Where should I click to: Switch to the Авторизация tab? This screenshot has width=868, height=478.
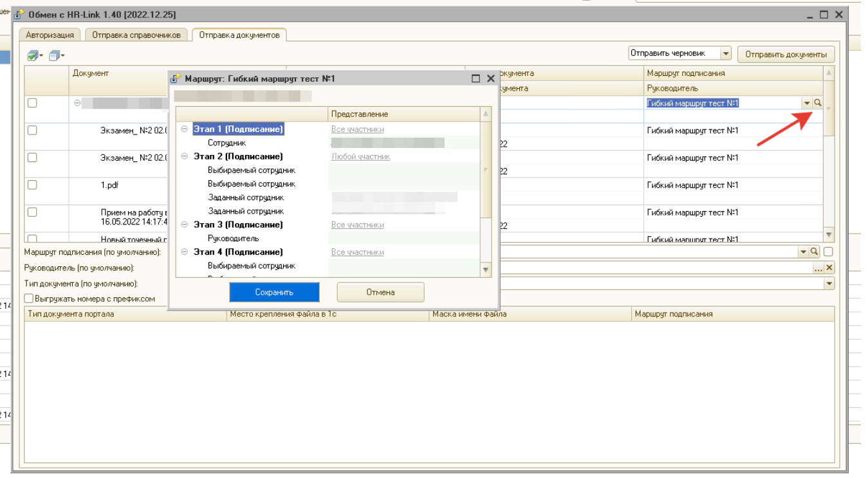50,35
